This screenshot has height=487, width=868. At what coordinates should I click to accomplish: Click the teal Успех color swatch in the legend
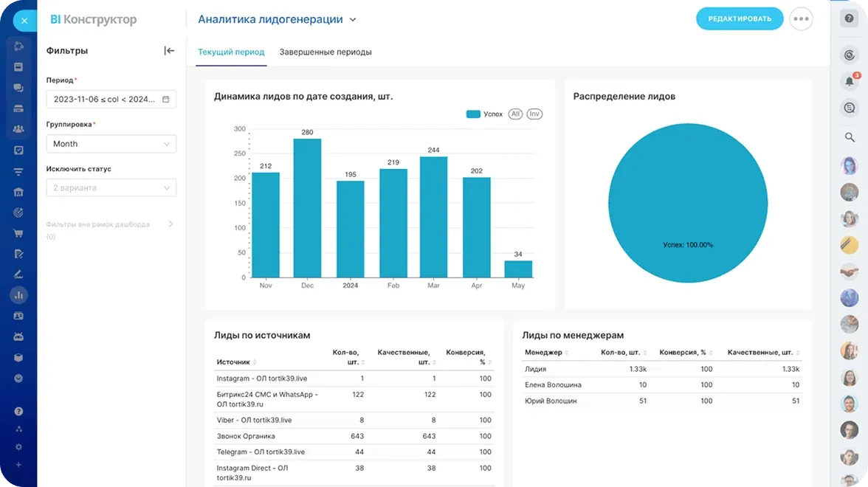click(472, 114)
